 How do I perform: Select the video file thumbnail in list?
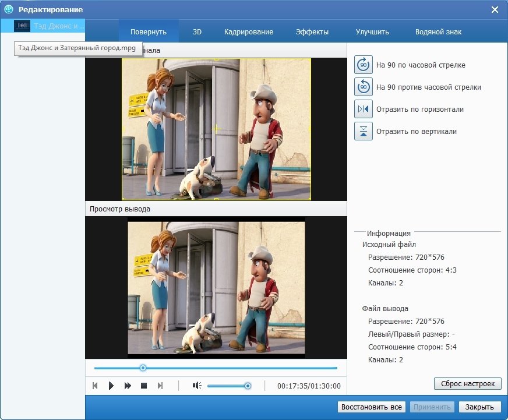point(22,26)
